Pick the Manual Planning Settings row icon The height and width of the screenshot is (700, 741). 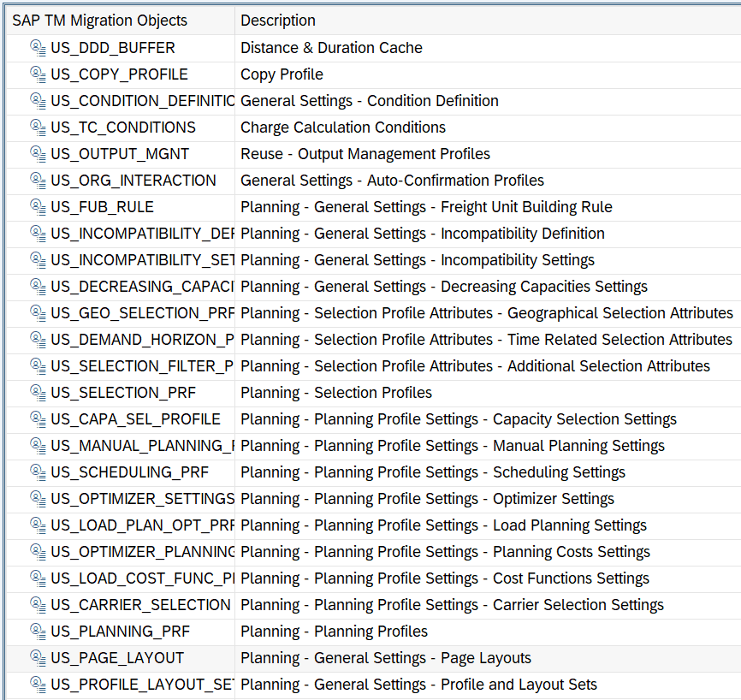(38, 445)
